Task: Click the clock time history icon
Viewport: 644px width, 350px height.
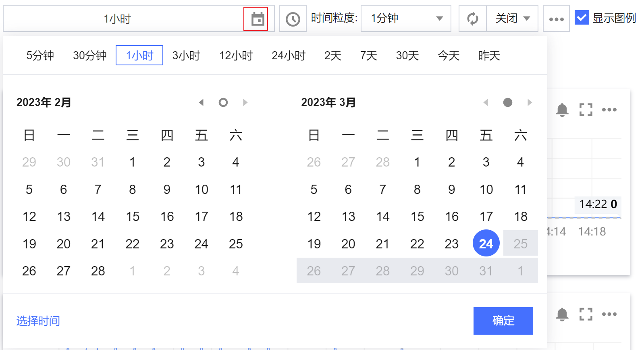Action: point(293,19)
